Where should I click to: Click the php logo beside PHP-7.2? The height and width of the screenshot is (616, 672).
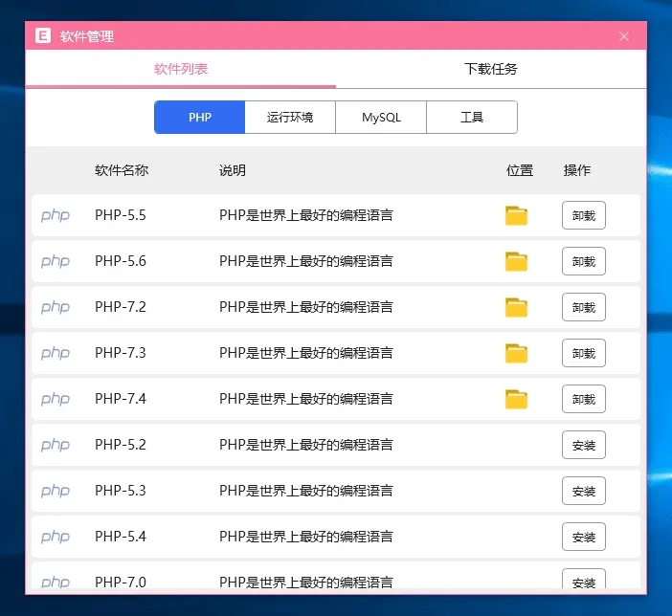click(56, 307)
